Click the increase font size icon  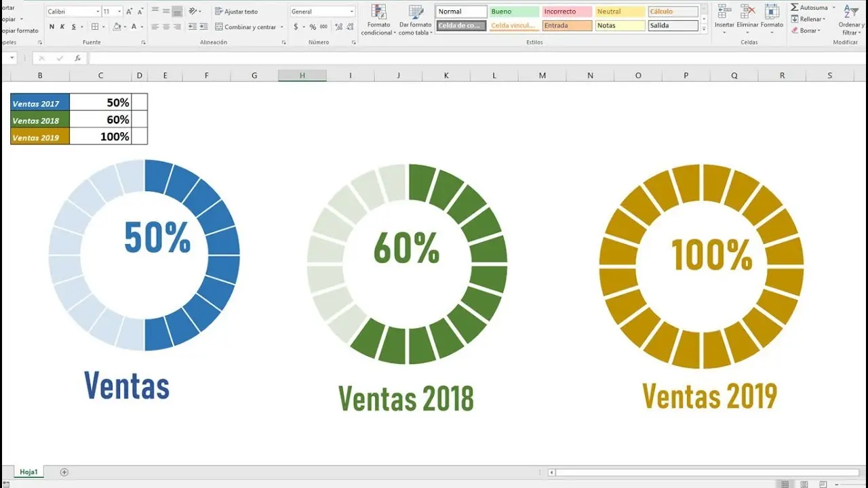point(130,12)
